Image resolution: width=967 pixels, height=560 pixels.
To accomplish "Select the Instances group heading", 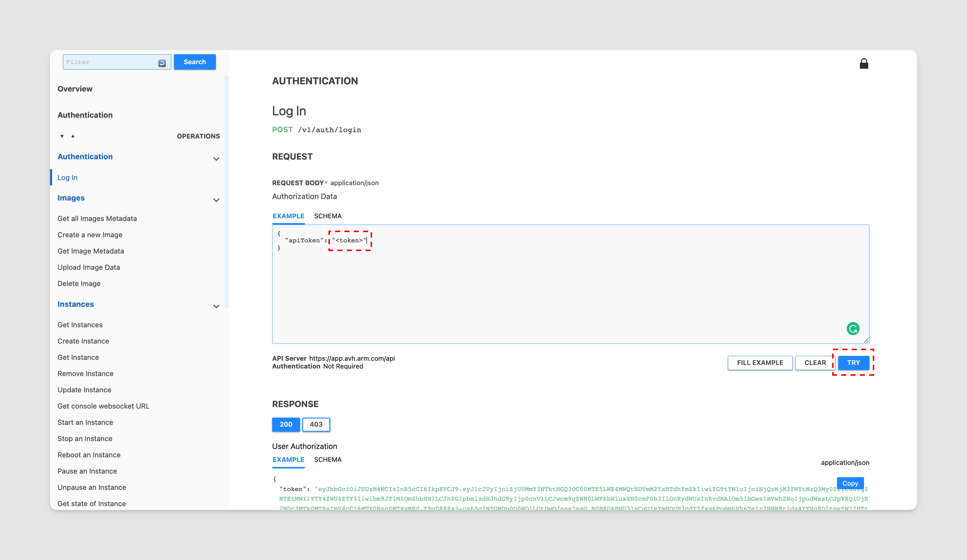I will pyautogui.click(x=76, y=304).
